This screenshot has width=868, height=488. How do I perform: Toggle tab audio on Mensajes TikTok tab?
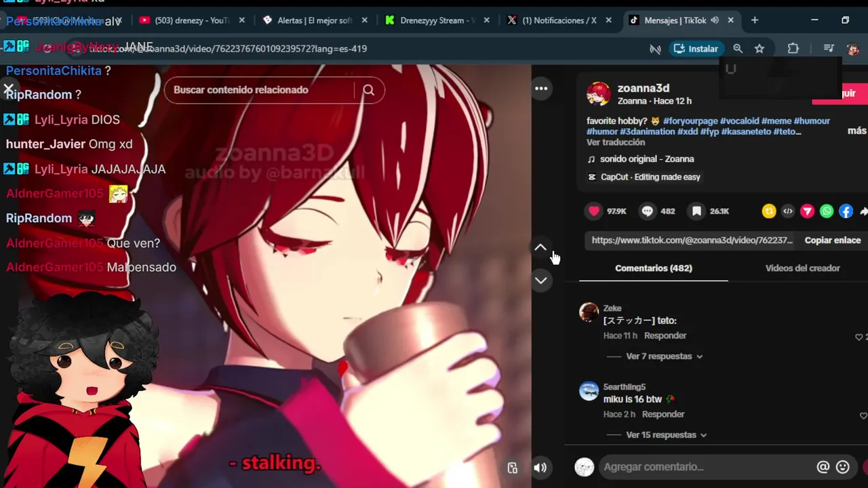pos(715,20)
